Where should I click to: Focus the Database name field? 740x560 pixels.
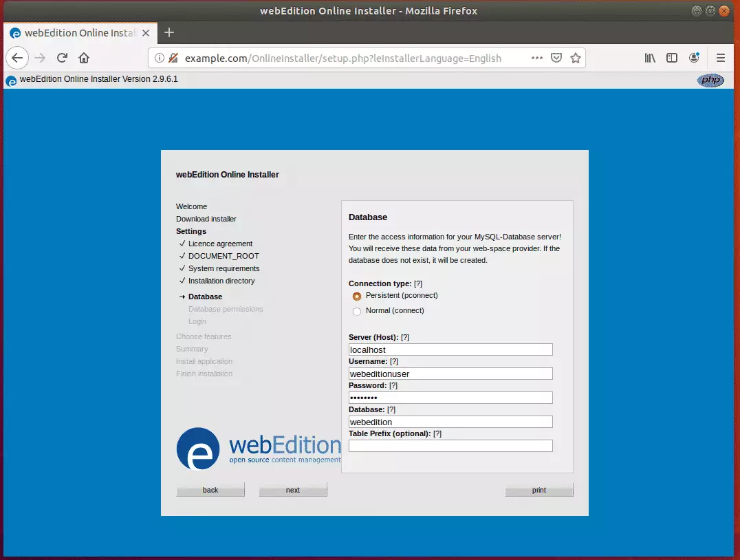450,422
